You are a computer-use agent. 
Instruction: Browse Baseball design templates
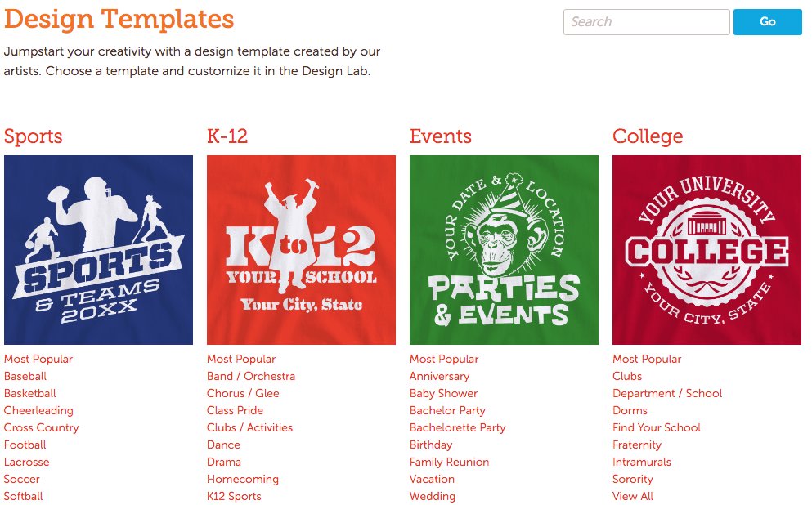(25, 376)
